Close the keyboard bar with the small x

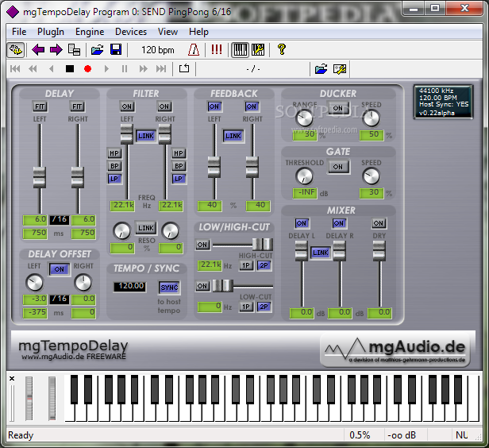pos(12,378)
